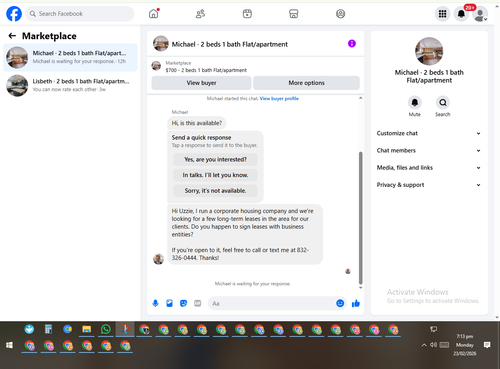The width and height of the screenshot is (500, 369).
Task: Click the chat scroll down arrow
Action: coord(360,287)
